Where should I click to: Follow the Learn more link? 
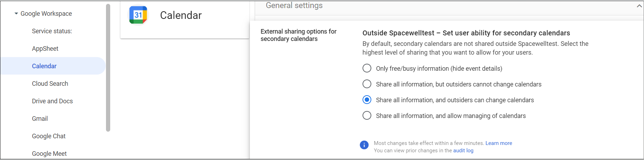pyautogui.click(x=499, y=143)
